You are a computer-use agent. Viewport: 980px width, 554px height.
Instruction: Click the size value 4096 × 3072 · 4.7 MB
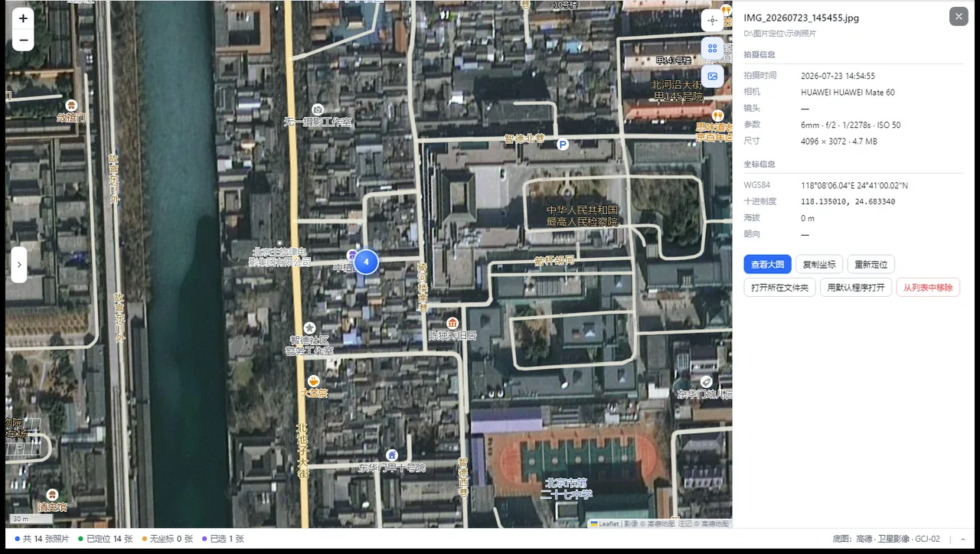tap(839, 141)
